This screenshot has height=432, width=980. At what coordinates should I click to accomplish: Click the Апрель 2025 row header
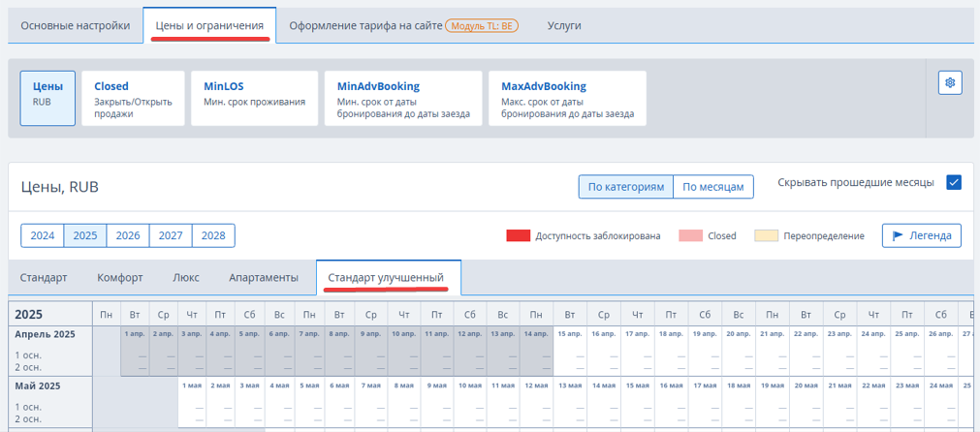(x=50, y=351)
